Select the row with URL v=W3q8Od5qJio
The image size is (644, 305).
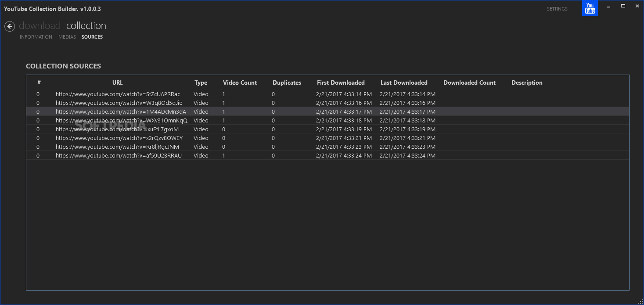[327, 103]
